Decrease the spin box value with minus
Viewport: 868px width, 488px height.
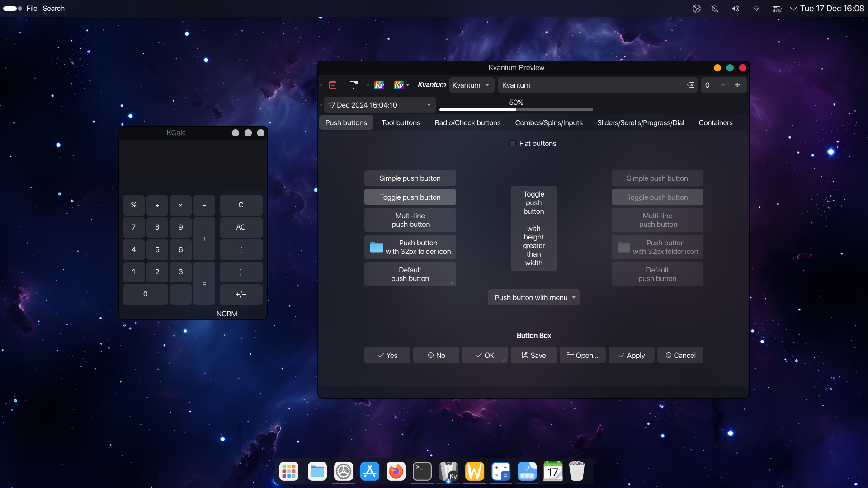pos(723,85)
